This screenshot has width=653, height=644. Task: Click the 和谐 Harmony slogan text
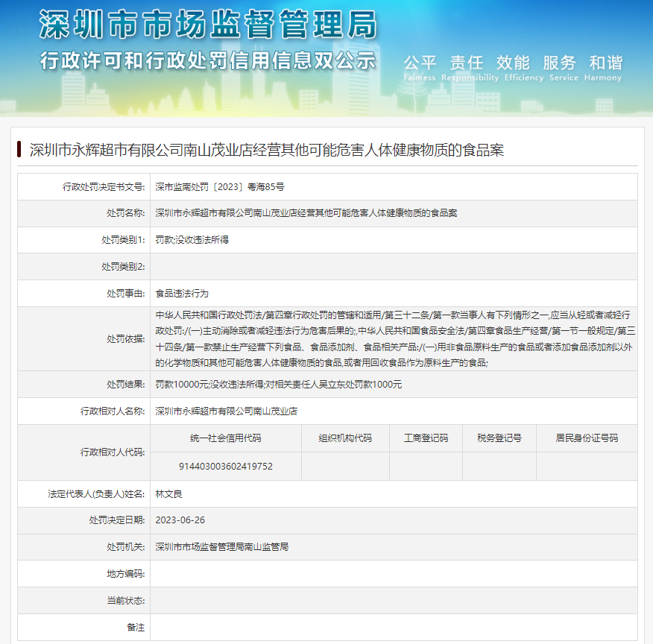[603, 68]
